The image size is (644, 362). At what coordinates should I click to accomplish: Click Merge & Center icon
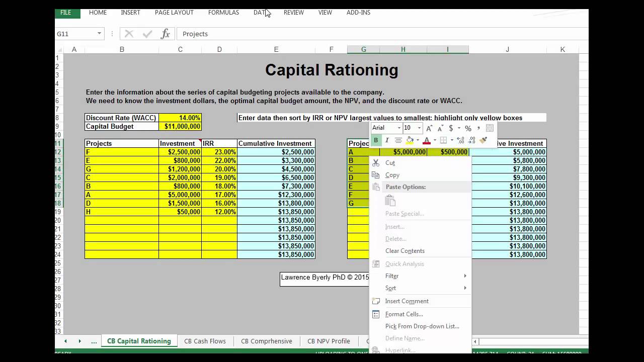[490, 128]
